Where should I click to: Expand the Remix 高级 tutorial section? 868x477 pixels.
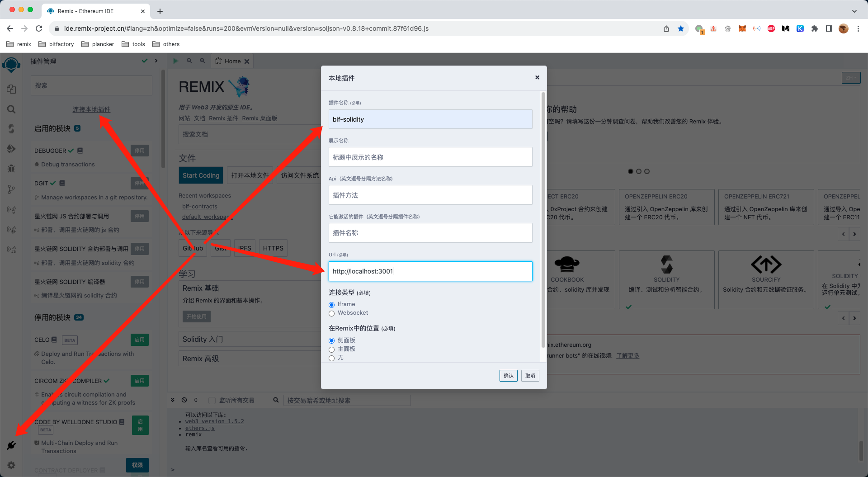250,359
